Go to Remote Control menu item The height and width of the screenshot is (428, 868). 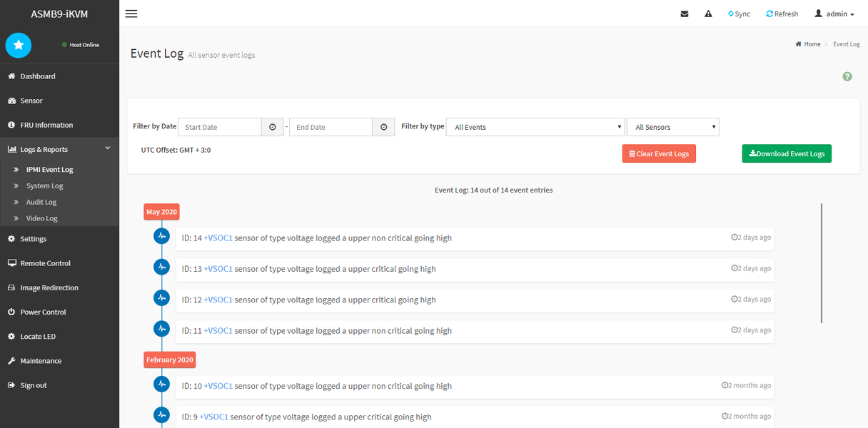pos(45,263)
